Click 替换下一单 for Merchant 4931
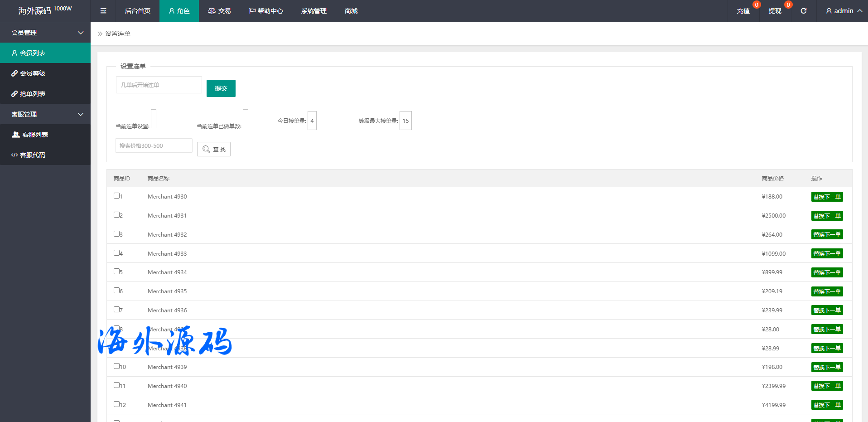The width and height of the screenshot is (868, 422). tap(827, 216)
